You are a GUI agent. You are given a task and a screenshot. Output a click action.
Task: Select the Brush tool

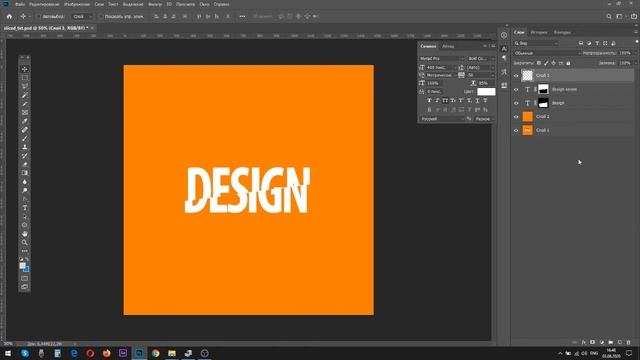click(x=24, y=138)
